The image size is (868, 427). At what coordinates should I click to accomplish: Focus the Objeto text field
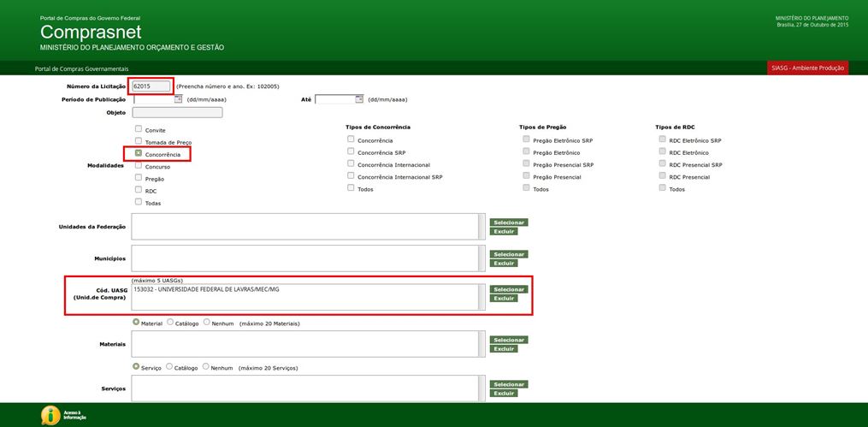pos(177,112)
